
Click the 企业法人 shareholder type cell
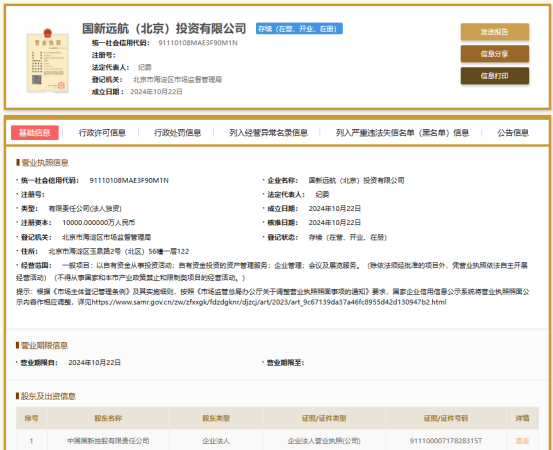(x=216, y=441)
